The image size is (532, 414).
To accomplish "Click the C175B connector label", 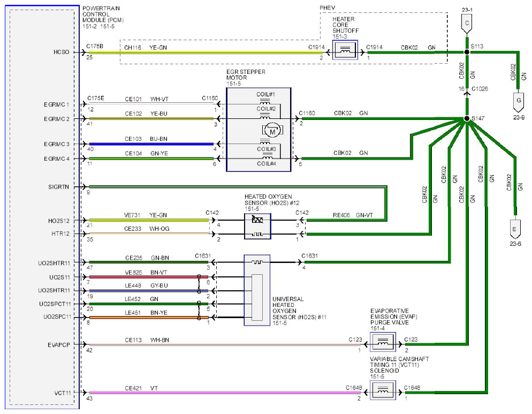I will click(95, 46).
